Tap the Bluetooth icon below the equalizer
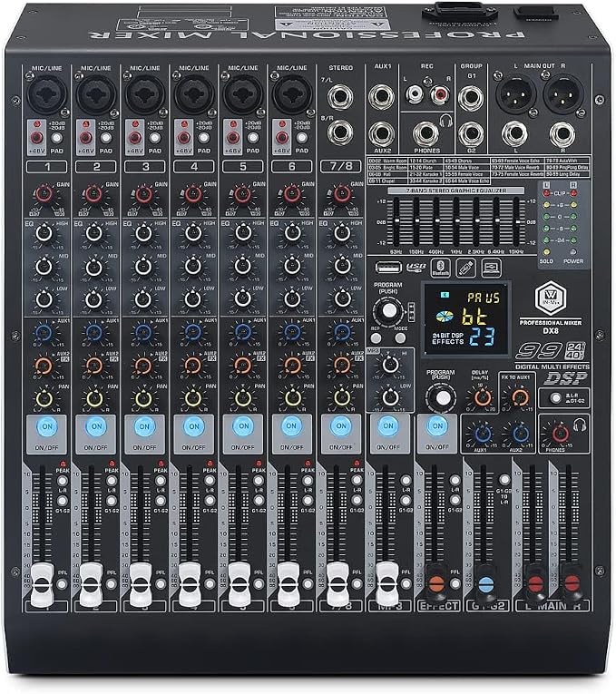 click(440, 268)
